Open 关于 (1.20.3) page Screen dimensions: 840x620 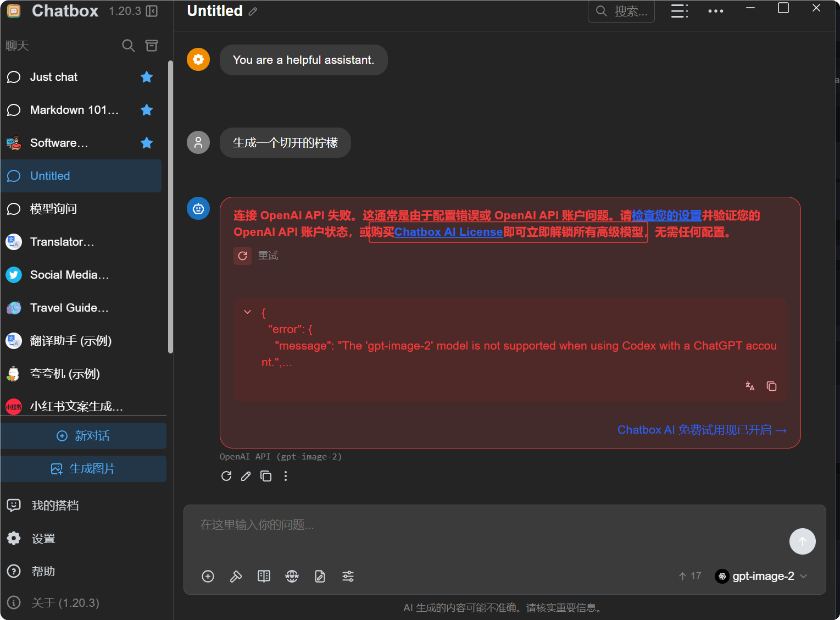[84, 603]
